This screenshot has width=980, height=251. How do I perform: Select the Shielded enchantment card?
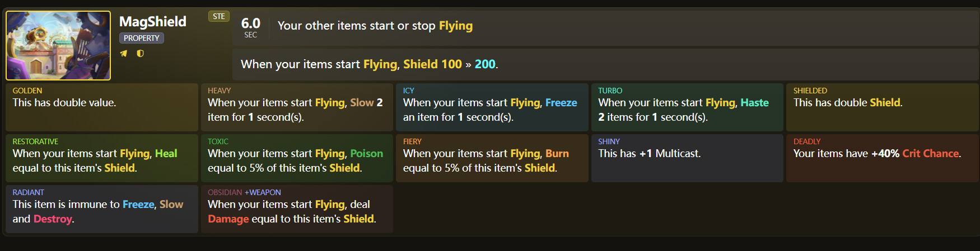pos(882,107)
